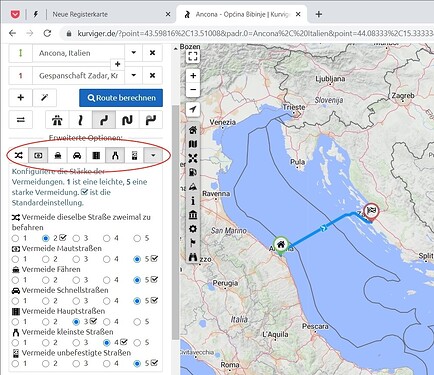Screen dimensions: 434x375
Task: Click Route berechnen button
Action: (x=121, y=98)
